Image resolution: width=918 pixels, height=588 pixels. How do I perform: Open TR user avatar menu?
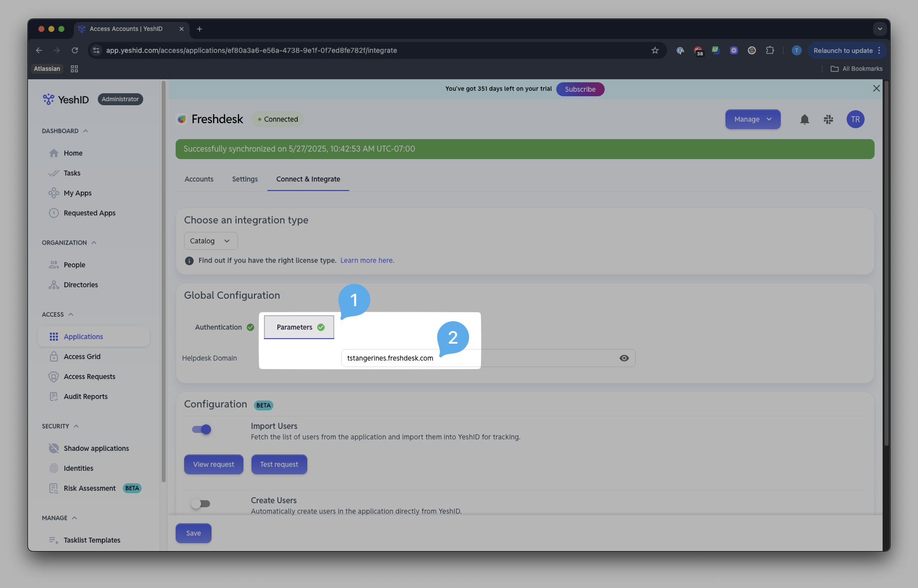(x=855, y=119)
